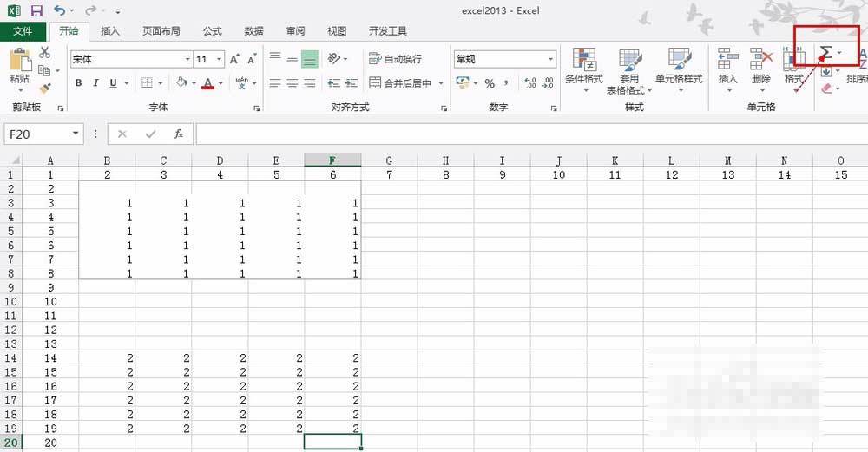
Task: Apply comma style
Action: [506, 83]
